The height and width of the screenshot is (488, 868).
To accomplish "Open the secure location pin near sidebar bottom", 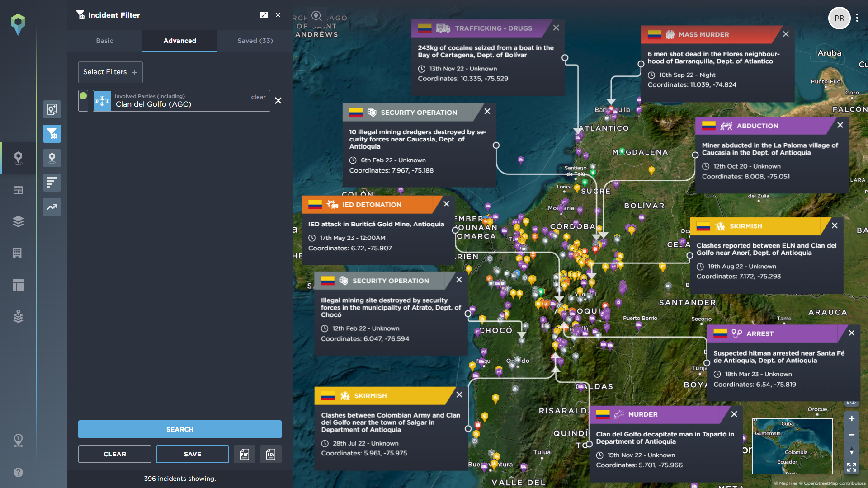I will [18, 440].
